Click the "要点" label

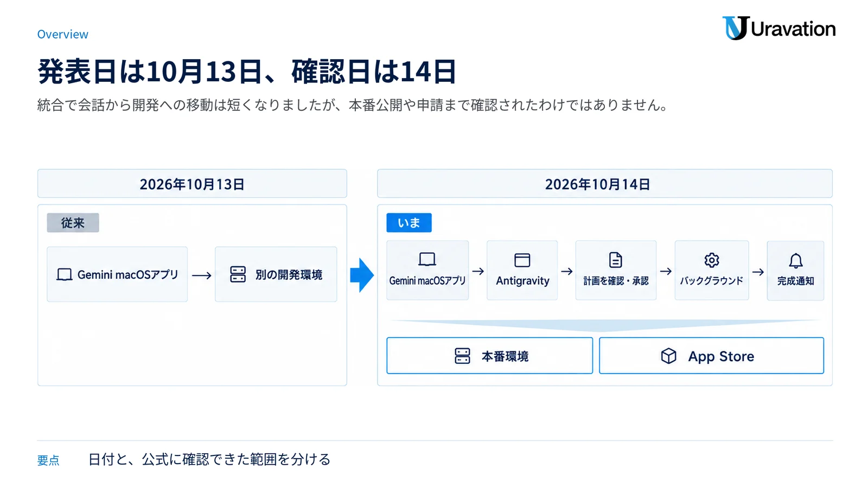[x=48, y=460]
